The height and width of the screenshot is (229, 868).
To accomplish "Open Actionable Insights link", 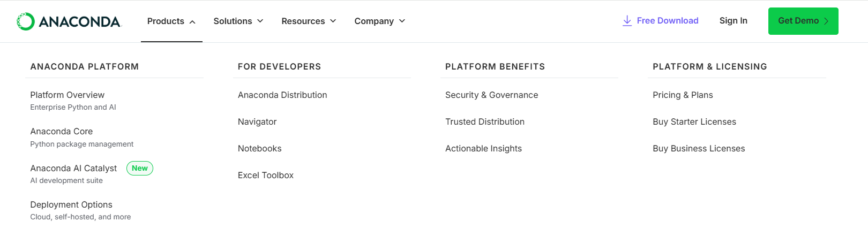I will tap(483, 149).
